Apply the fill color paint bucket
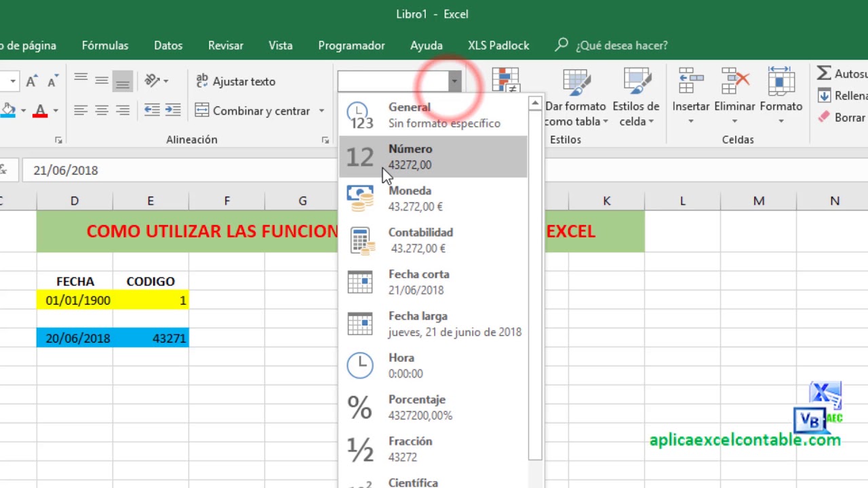868x488 pixels. 8,110
